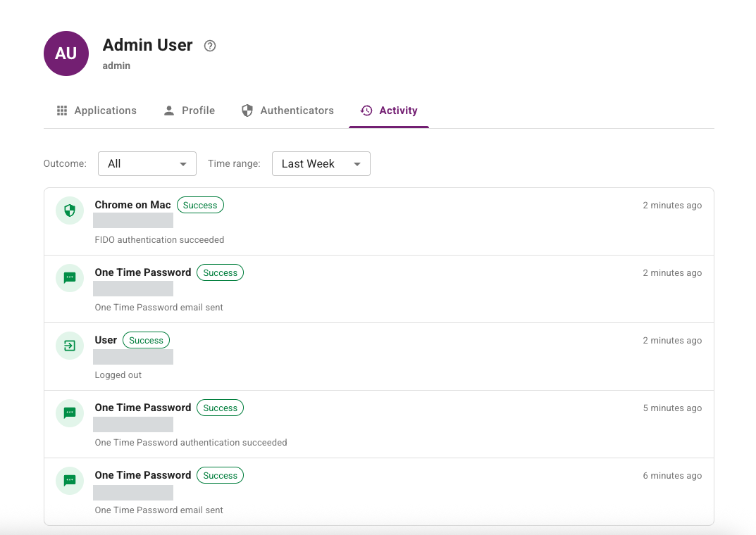Viewport: 756px width, 535px height.
Task: Click the Logged out description
Action: (x=118, y=375)
